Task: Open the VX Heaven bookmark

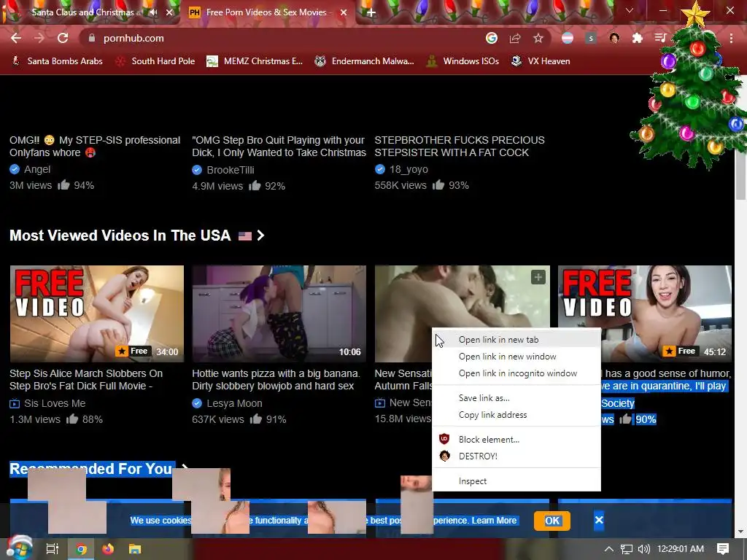Action: coord(541,61)
